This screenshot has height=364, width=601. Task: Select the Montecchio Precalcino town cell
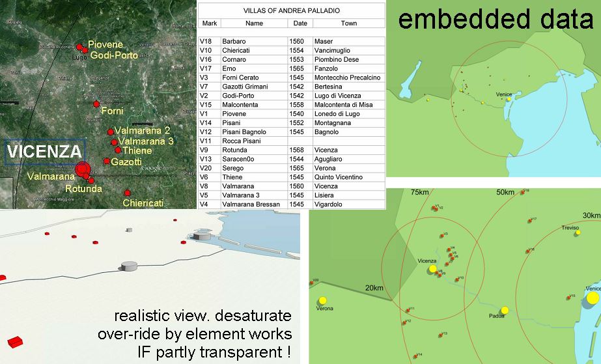tap(349, 77)
